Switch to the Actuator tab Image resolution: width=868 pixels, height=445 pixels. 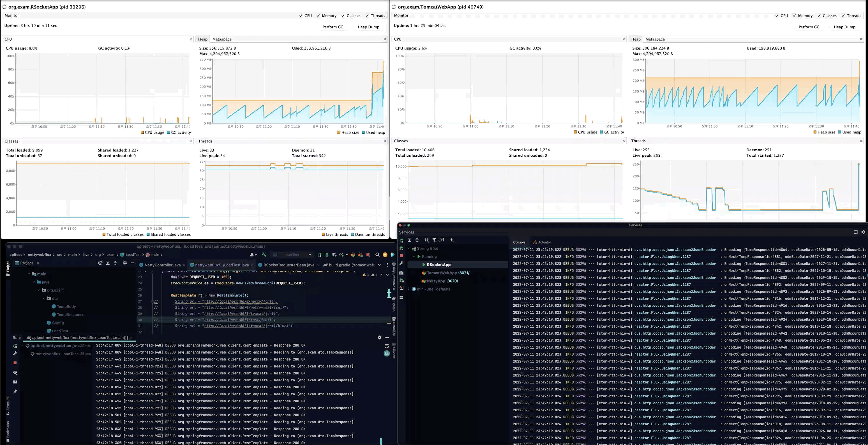(x=544, y=242)
